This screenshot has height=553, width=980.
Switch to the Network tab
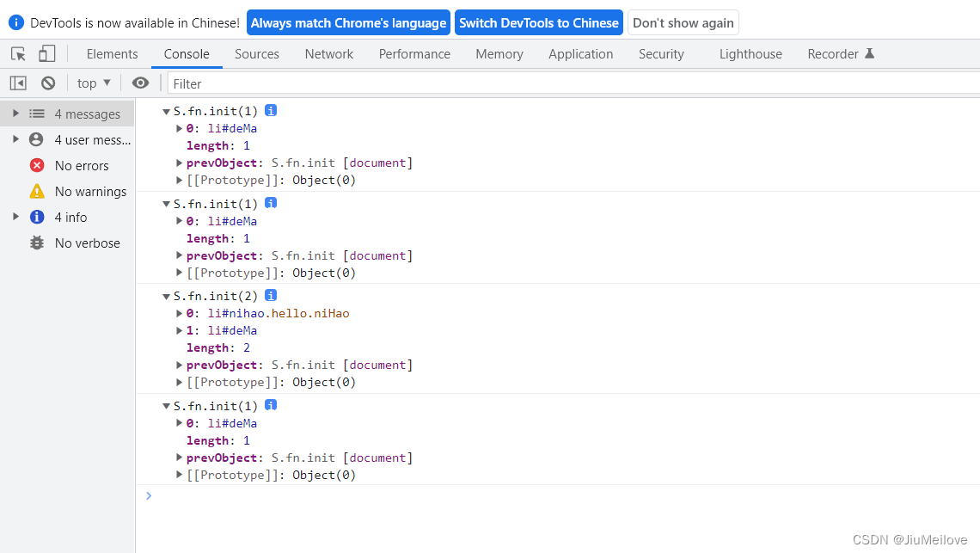point(328,54)
